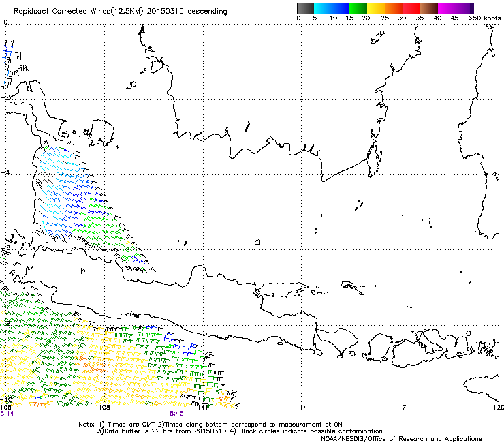Click the '108' longitude axis label
This screenshot has height=443, width=504.
(x=104, y=408)
